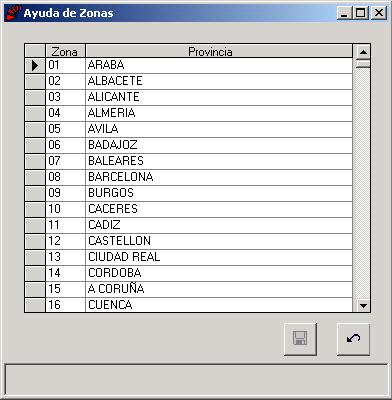The image size is (392, 400).
Task: Maximize the Ayuda de Zonas window
Action: (x=361, y=13)
